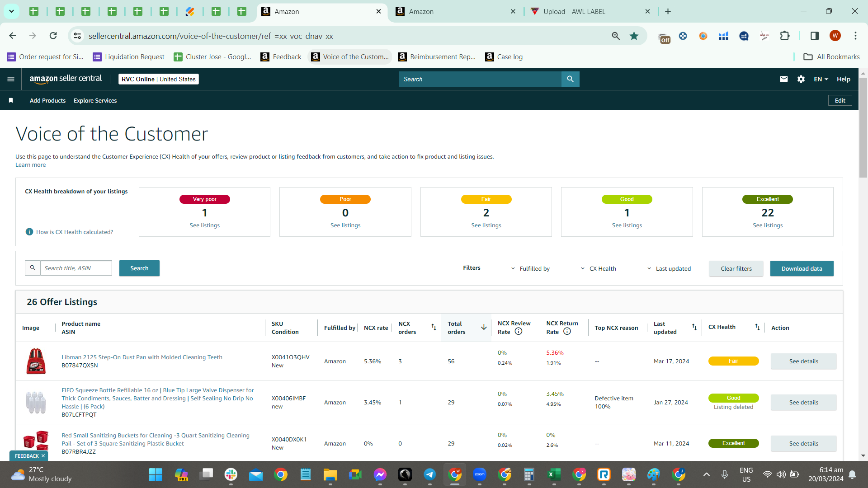Go back using browser back arrow
The image size is (868, 488).
click(x=13, y=36)
